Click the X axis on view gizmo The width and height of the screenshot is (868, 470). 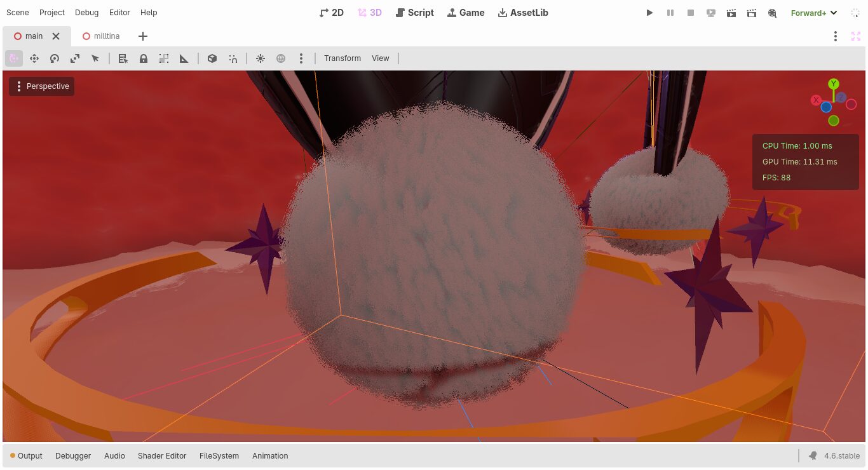(x=817, y=100)
